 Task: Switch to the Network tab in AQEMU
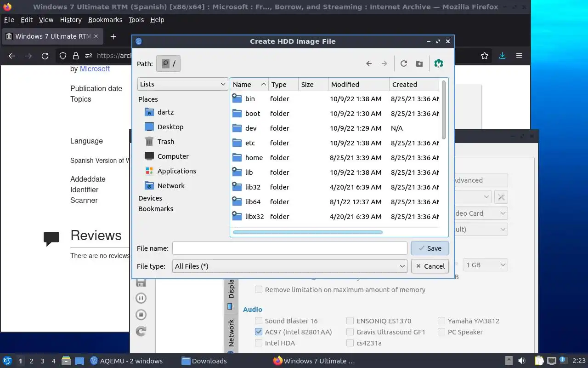(231, 333)
